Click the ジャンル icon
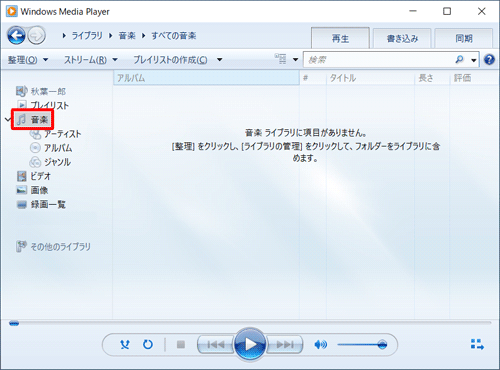 [x=35, y=162]
